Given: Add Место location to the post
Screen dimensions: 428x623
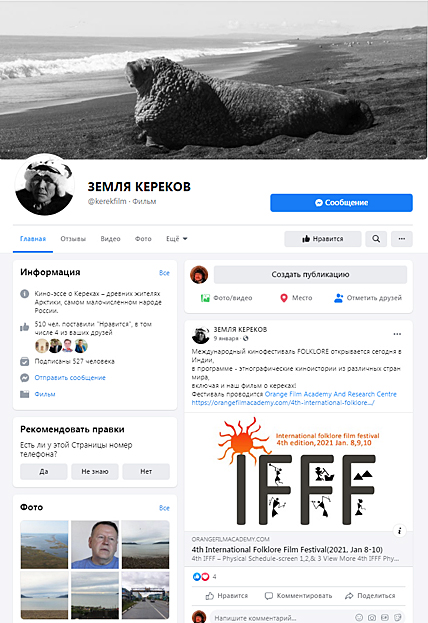Looking at the screenshot, I should (296, 298).
